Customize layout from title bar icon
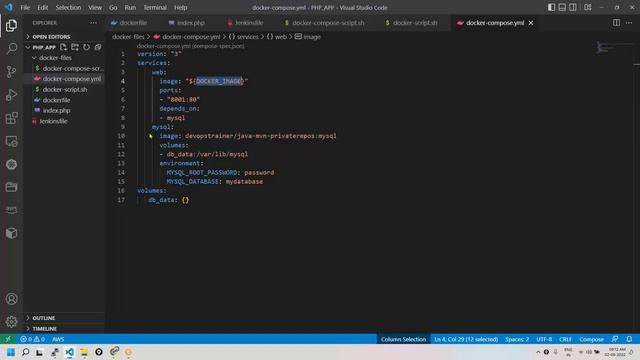The width and height of the screenshot is (640, 360). tap(588, 7)
